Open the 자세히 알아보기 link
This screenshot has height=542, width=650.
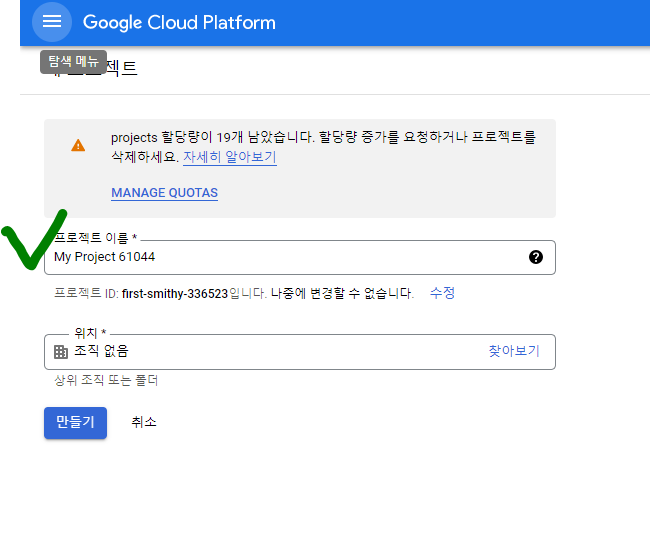(x=230, y=157)
